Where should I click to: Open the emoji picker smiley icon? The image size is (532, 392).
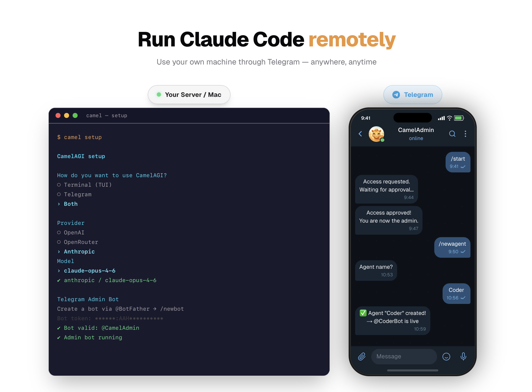pos(446,356)
